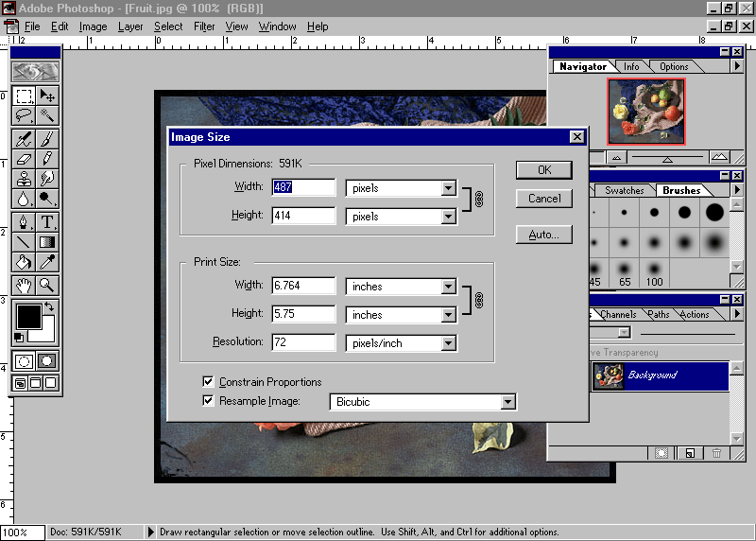
Task: Click the trash icon in Layers palette
Action: [716, 453]
